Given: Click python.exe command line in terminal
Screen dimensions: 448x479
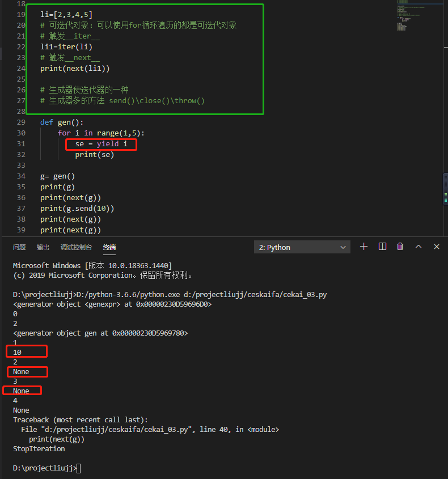Looking at the screenshot, I should 170,295.
